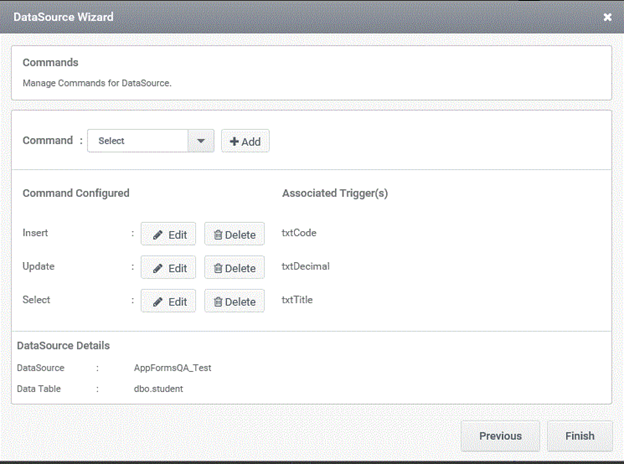Select the txtDecimal associated trigger
Image resolution: width=624 pixels, height=464 pixels.
[306, 266]
